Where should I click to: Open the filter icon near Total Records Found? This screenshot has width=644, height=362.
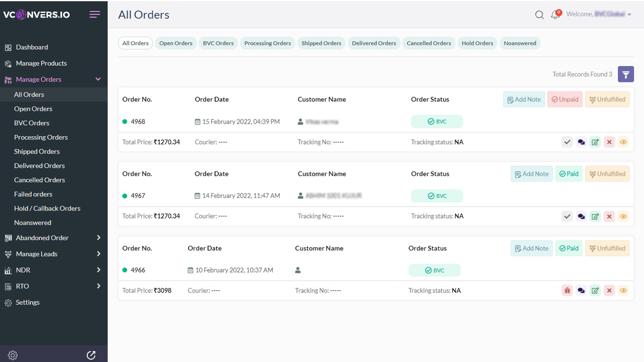(x=626, y=74)
